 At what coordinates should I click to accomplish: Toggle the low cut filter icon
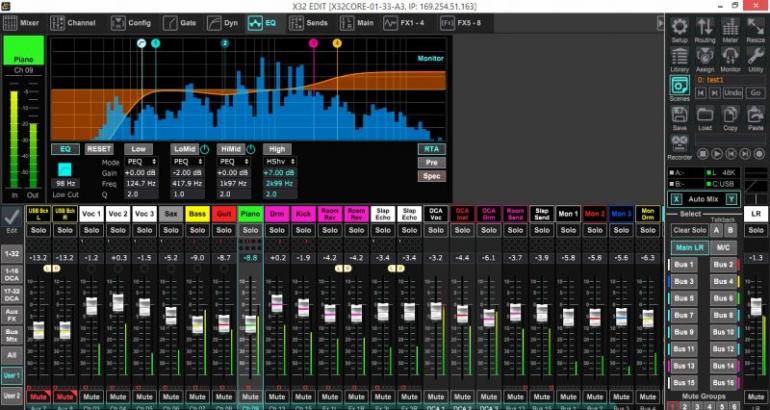[x=65, y=169]
